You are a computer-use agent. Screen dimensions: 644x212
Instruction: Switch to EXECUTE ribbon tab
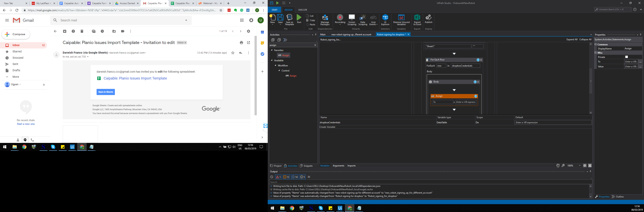coord(303,10)
